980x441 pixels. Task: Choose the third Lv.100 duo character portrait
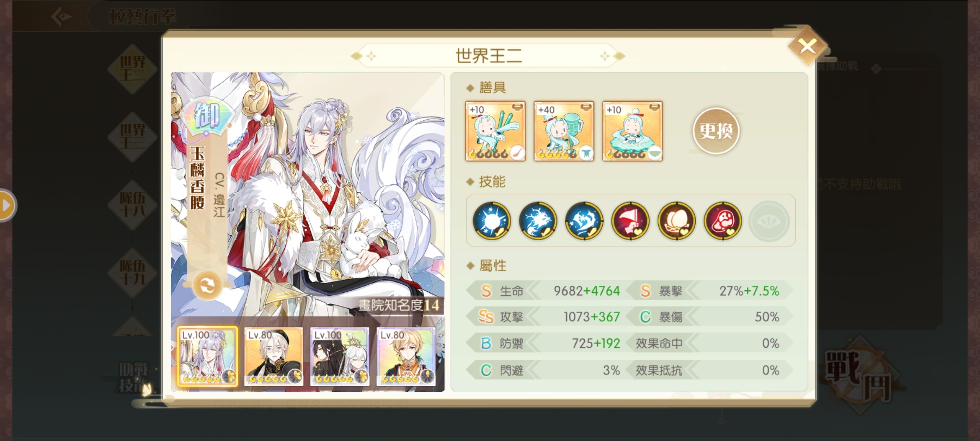pyautogui.click(x=340, y=356)
